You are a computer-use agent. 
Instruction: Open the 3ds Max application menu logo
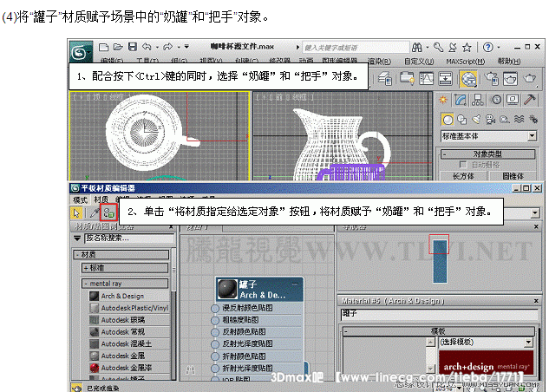click(80, 53)
